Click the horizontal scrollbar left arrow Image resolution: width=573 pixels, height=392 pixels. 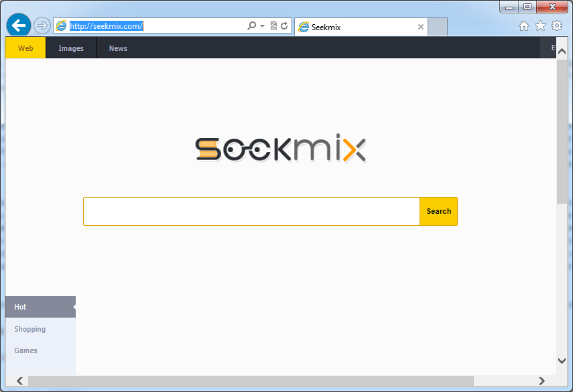click(x=19, y=381)
